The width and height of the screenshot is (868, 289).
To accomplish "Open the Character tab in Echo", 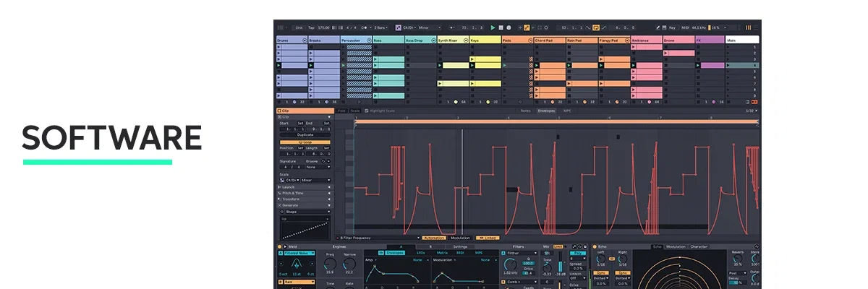I will pos(699,246).
